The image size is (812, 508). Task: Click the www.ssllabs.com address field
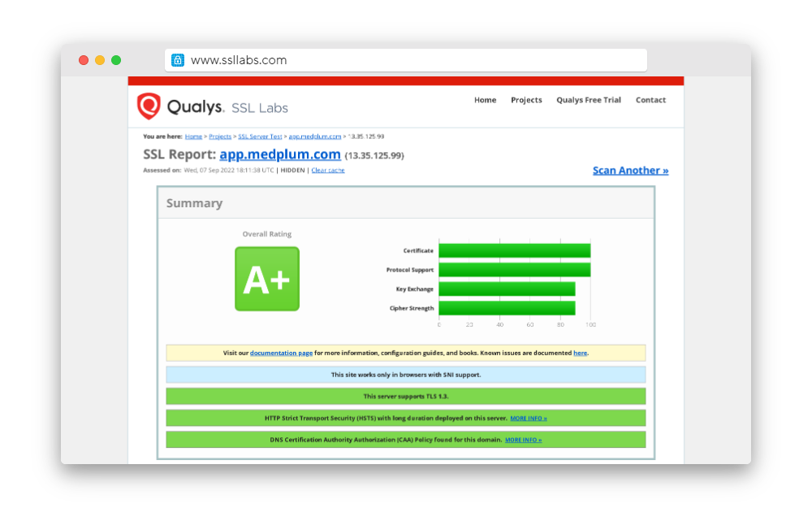pos(406,60)
